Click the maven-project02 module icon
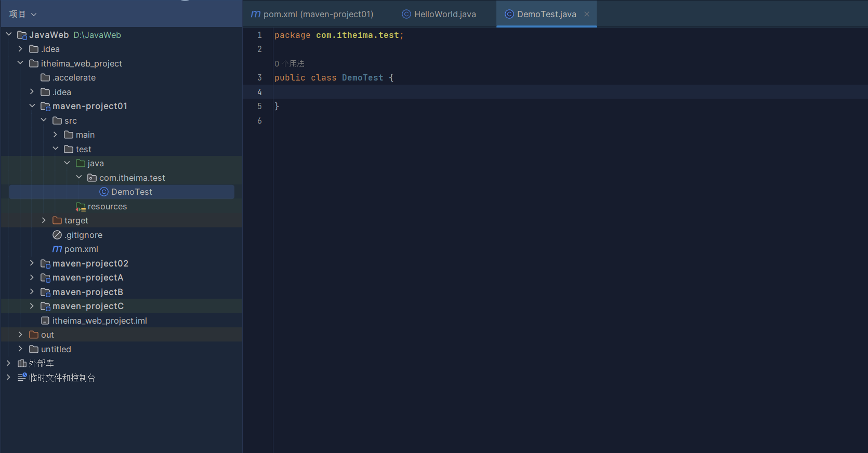Viewport: 868px width, 453px height. pos(45,263)
